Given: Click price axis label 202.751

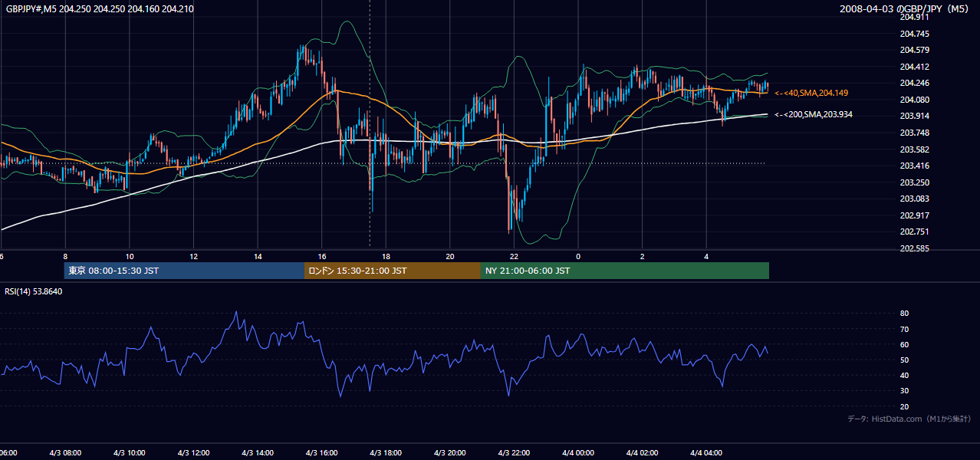Looking at the screenshot, I should (x=914, y=232).
